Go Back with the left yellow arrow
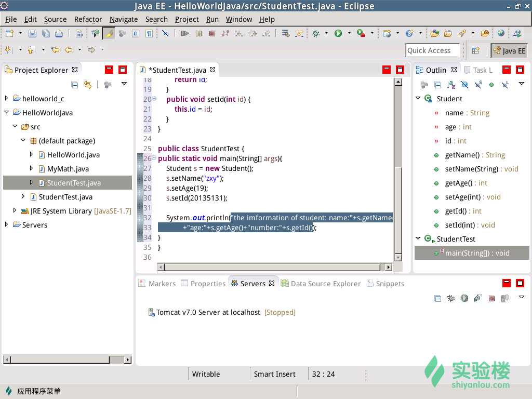 point(69,50)
